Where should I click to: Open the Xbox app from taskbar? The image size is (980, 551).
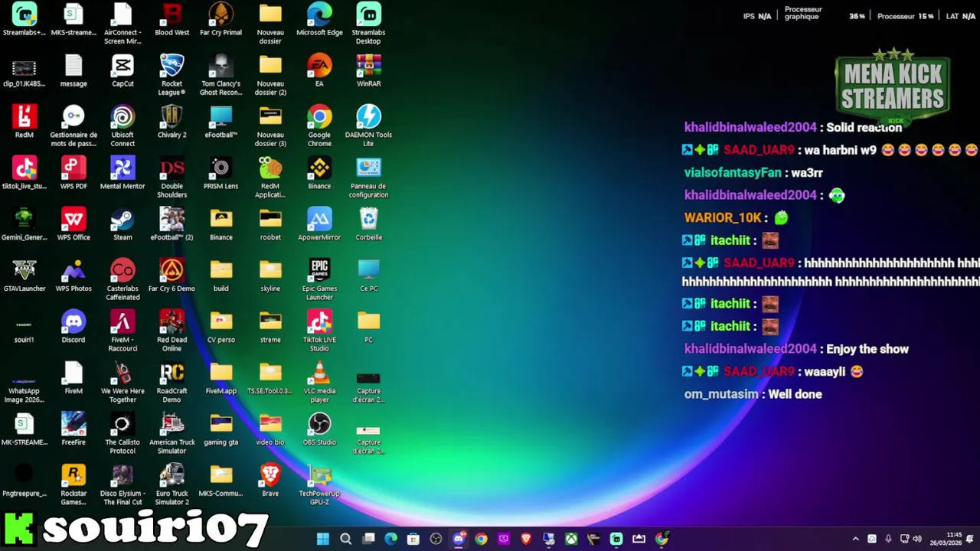[x=571, y=539]
